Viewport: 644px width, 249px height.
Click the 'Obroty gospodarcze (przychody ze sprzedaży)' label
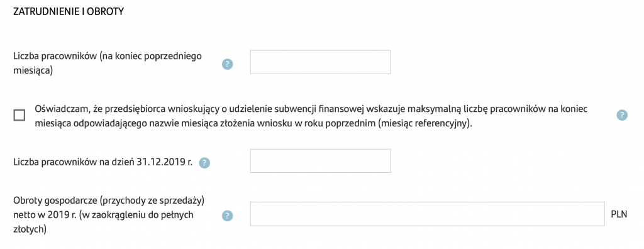tap(109, 201)
